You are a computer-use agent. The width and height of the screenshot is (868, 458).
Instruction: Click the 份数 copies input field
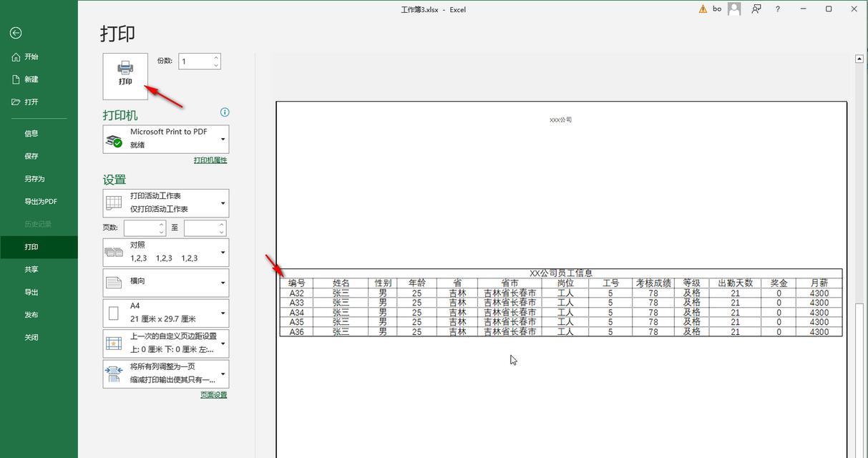(195, 62)
